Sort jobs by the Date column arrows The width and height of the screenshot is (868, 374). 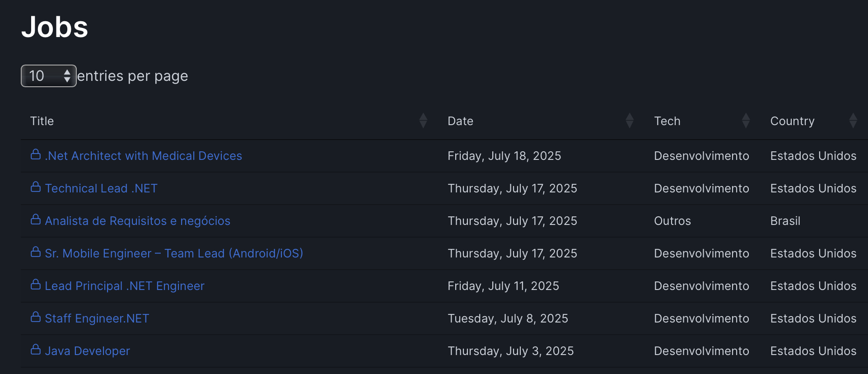[x=630, y=121]
